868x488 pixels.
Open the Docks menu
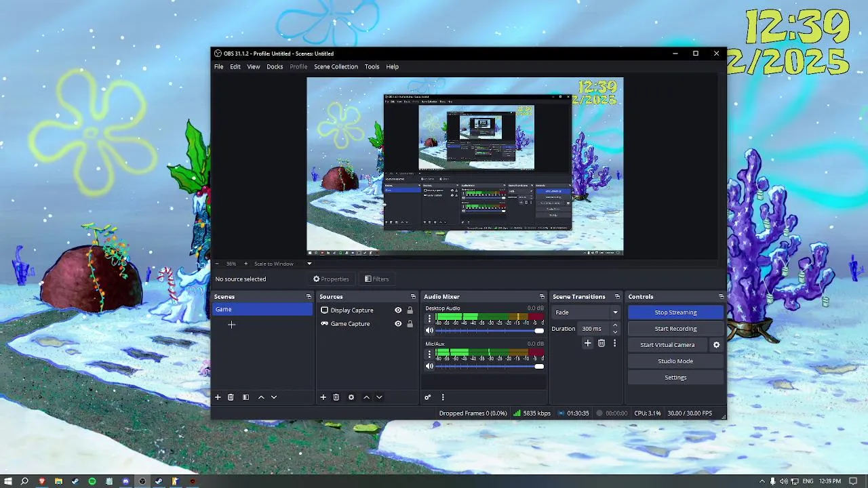coord(275,66)
